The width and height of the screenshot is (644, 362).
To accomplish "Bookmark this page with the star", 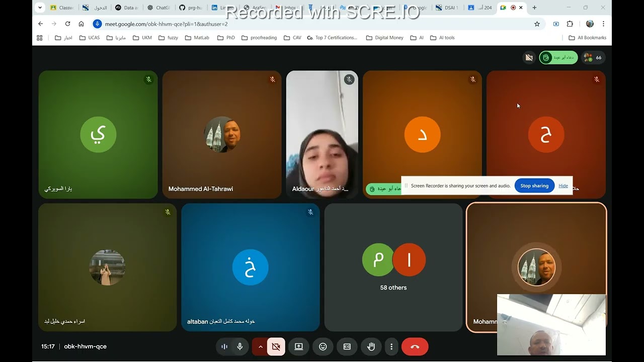I will 537,24.
